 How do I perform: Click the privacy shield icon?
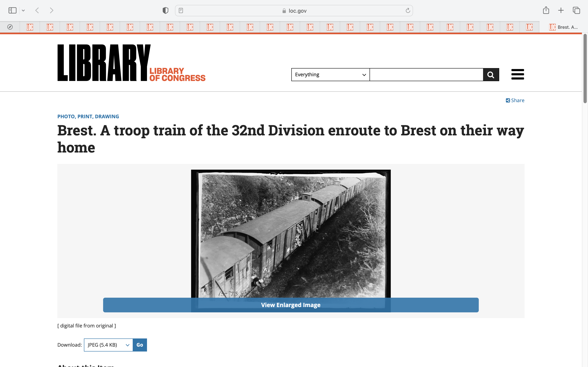[x=165, y=10]
